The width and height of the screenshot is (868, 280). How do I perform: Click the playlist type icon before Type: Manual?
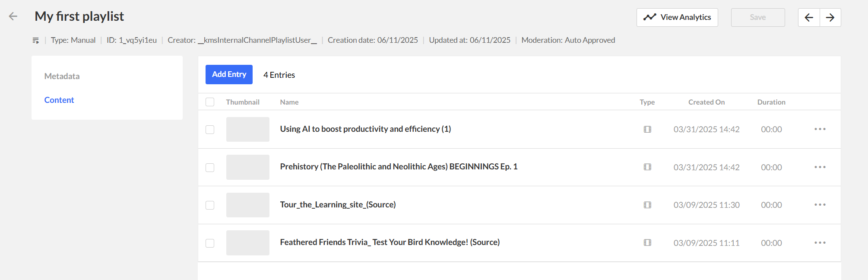(x=36, y=40)
